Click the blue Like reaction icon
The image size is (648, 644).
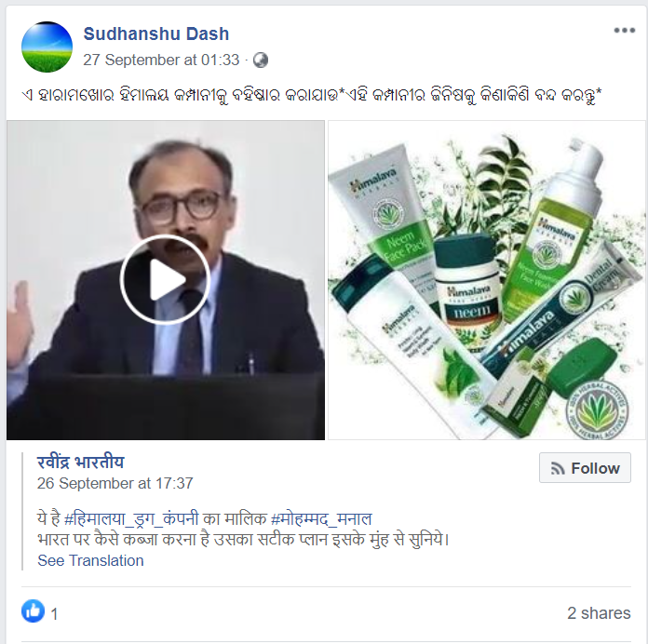pos(34,610)
